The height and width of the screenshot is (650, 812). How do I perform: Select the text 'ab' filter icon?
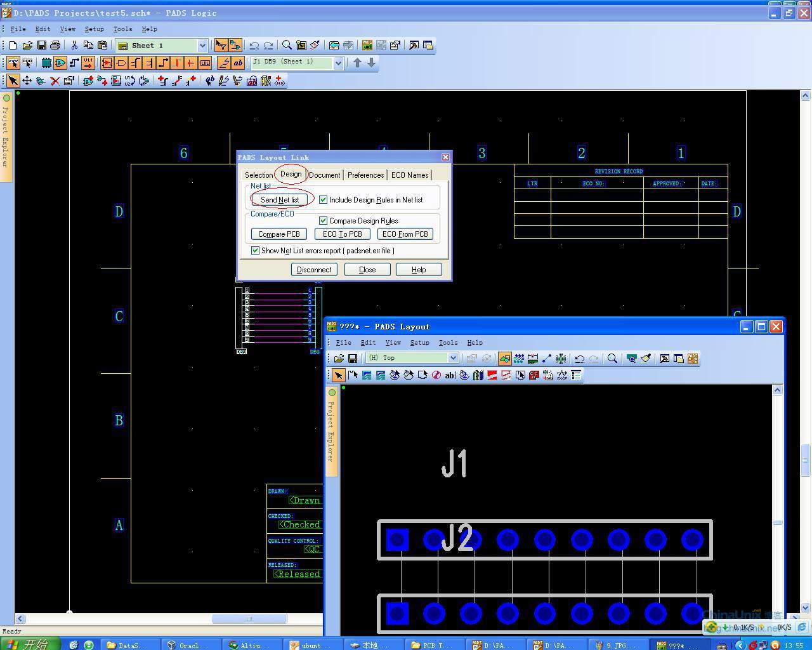238,63
